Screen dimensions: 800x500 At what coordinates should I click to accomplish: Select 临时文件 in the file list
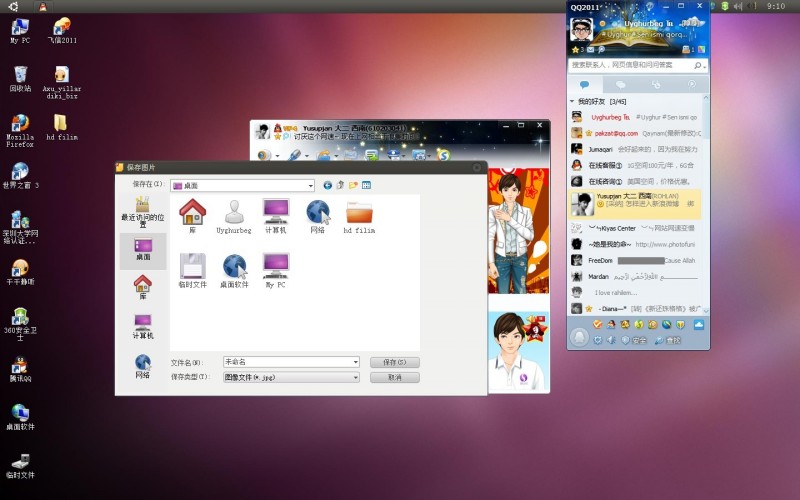click(192, 270)
